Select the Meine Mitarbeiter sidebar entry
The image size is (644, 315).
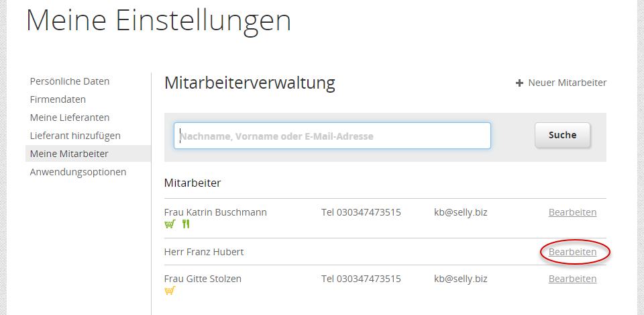tap(69, 154)
